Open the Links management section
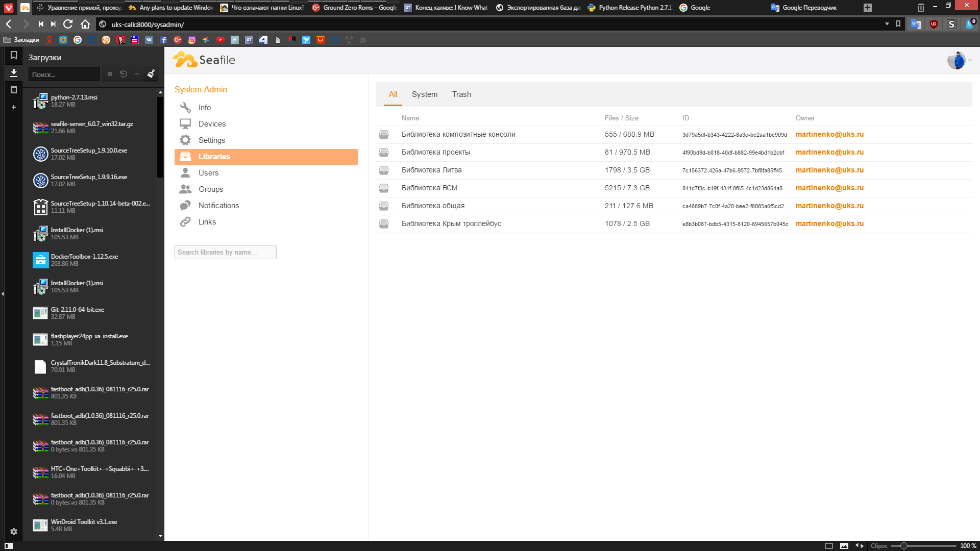 (207, 221)
